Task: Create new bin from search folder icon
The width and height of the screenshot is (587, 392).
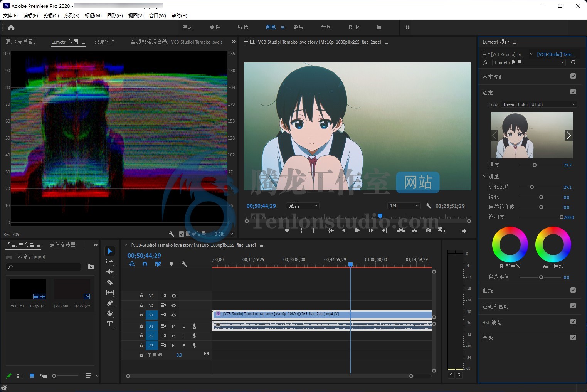Action: pos(91,267)
